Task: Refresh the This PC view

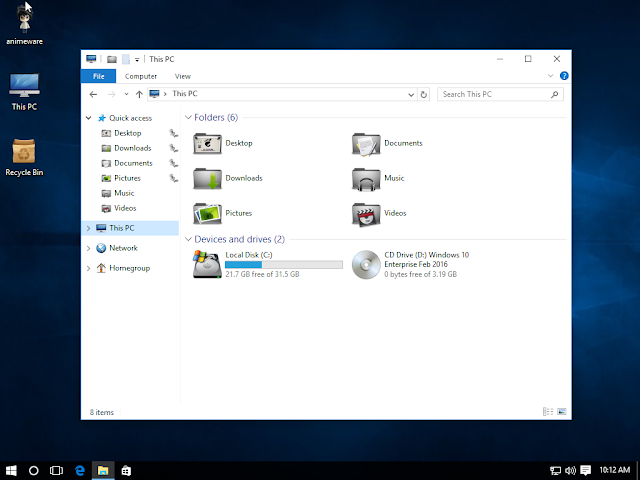Action: (x=424, y=94)
